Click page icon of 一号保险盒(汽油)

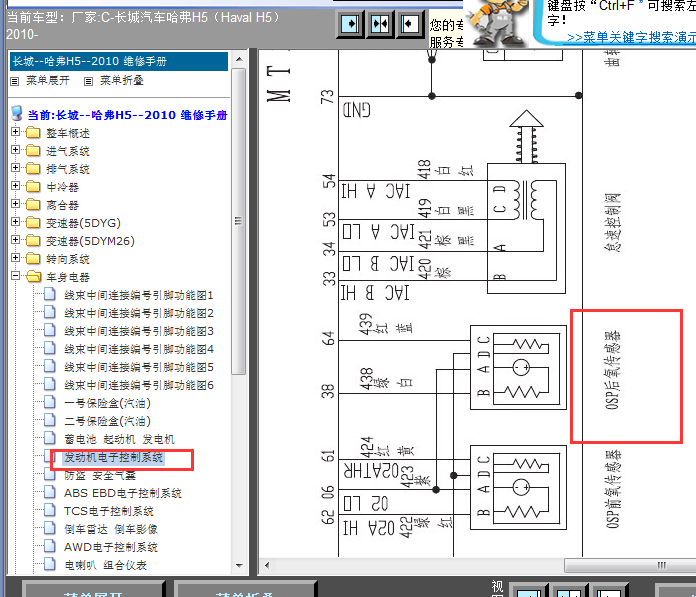[50, 402]
